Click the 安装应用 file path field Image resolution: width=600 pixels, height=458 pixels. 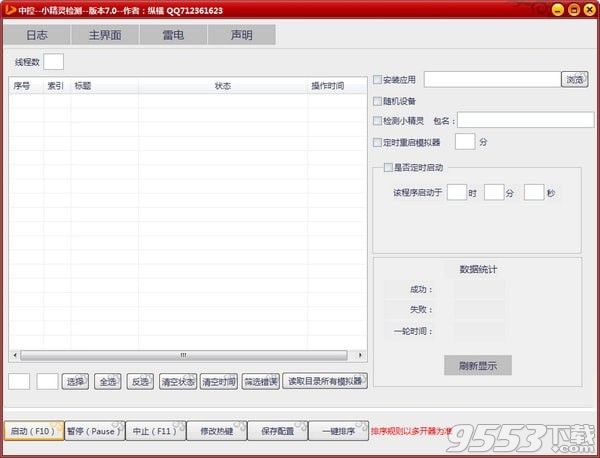pyautogui.click(x=492, y=80)
